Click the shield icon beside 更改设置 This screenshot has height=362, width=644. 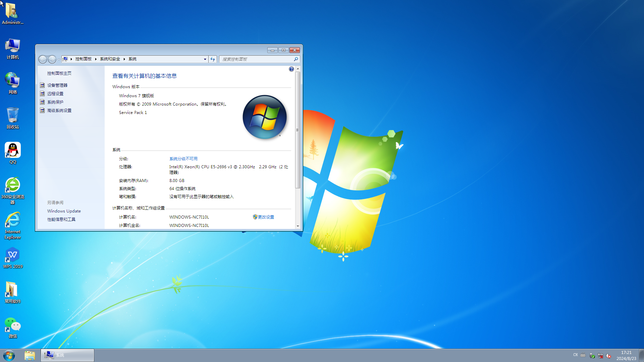(255, 217)
